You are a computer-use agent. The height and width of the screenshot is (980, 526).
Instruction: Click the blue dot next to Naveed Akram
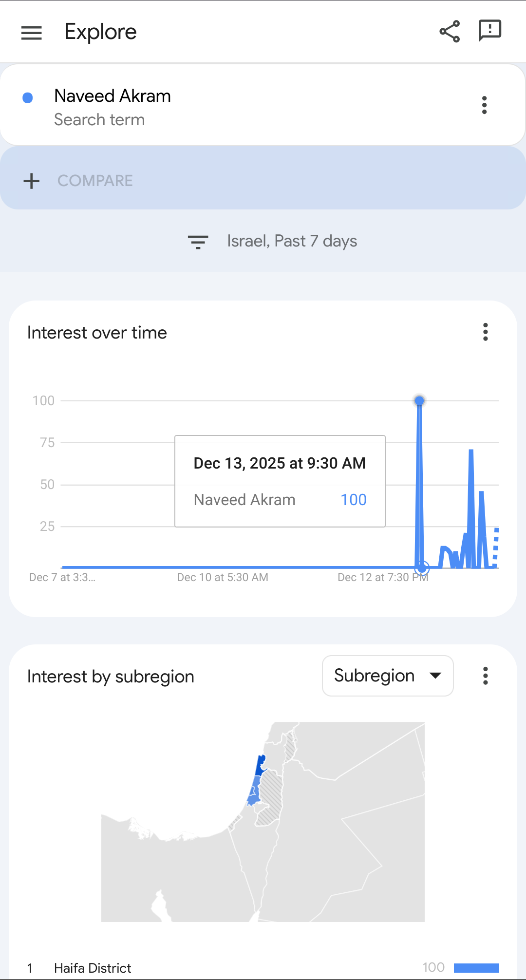pyautogui.click(x=28, y=98)
